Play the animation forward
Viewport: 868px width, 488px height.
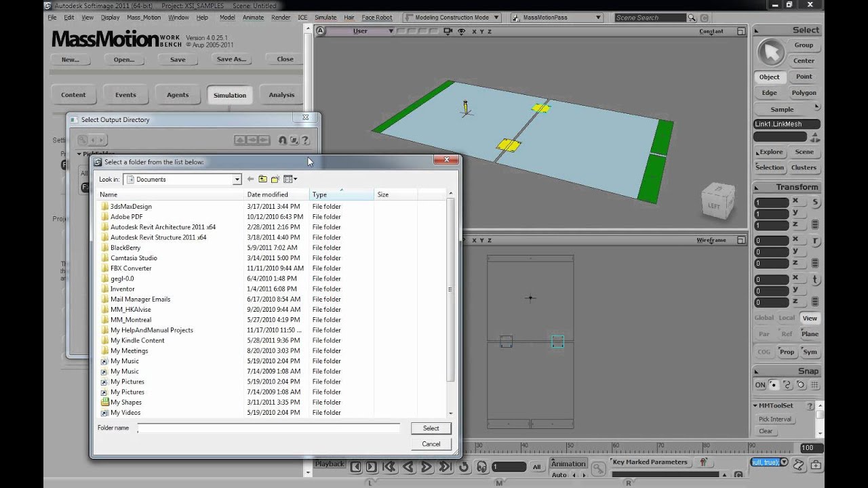click(x=427, y=466)
